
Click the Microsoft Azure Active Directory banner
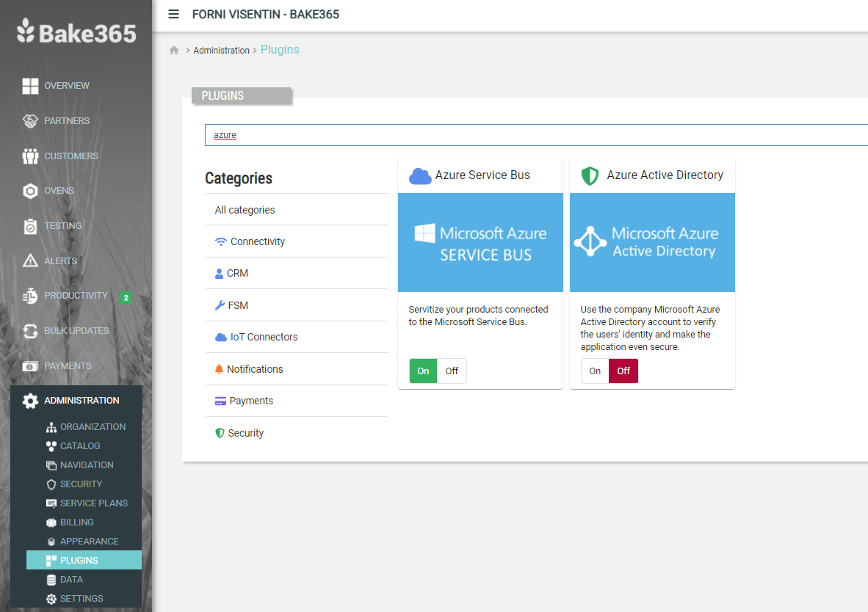[652, 242]
